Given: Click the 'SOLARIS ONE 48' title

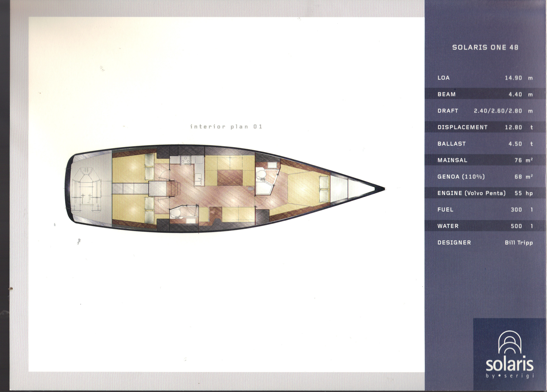Looking at the screenshot, I should pos(485,47).
